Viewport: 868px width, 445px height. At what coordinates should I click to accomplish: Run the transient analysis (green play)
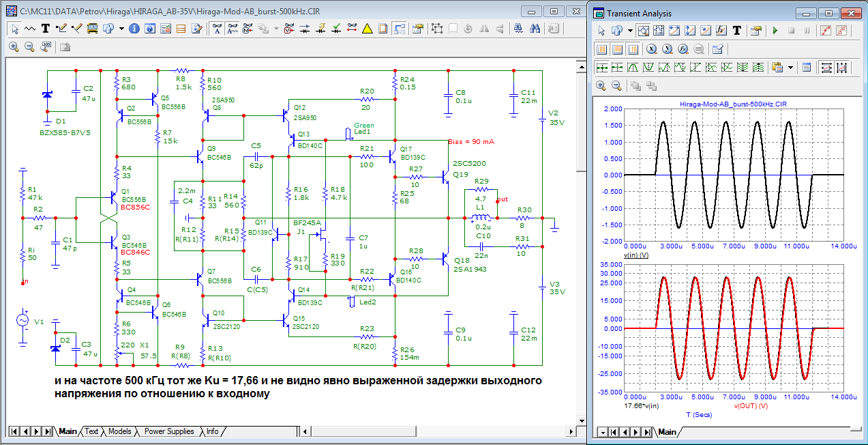click(775, 31)
